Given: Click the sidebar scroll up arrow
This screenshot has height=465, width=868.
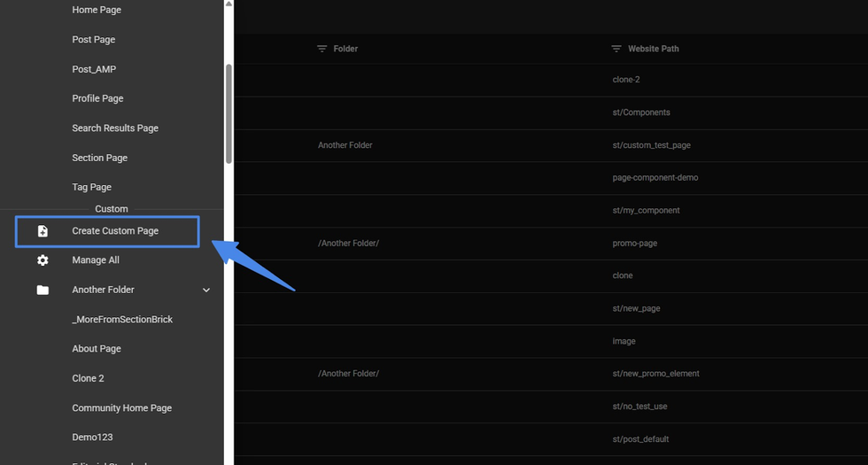Looking at the screenshot, I should click(229, 4).
